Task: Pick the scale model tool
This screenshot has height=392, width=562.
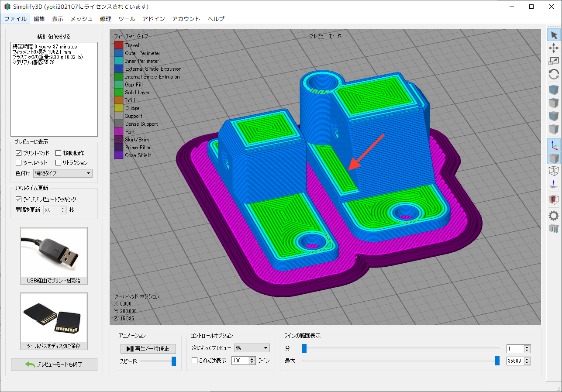Action: (554, 61)
